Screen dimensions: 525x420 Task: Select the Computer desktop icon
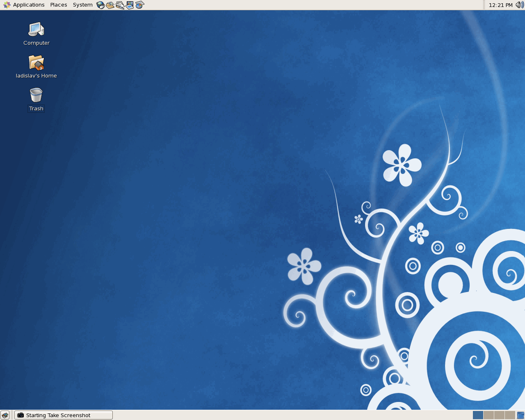[36, 34]
